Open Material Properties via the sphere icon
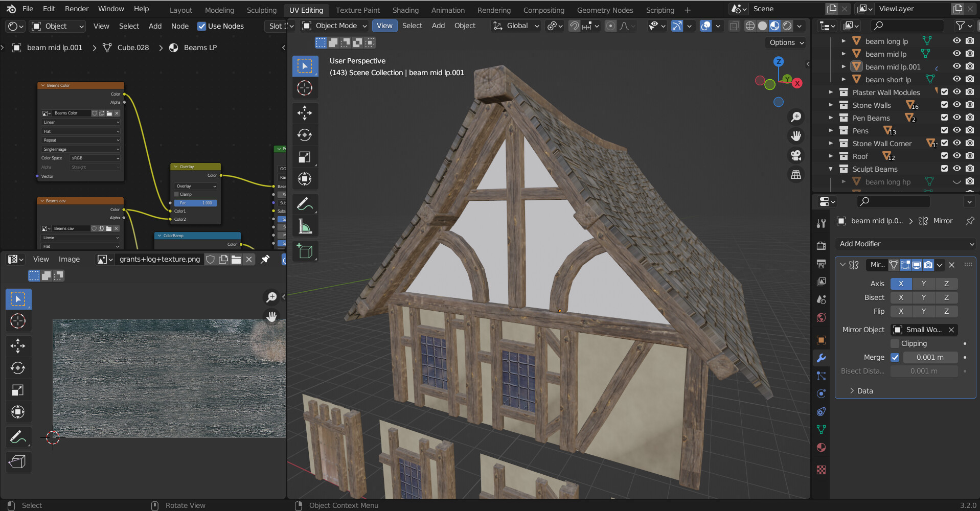 pyautogui.click(x=821, y=448)
